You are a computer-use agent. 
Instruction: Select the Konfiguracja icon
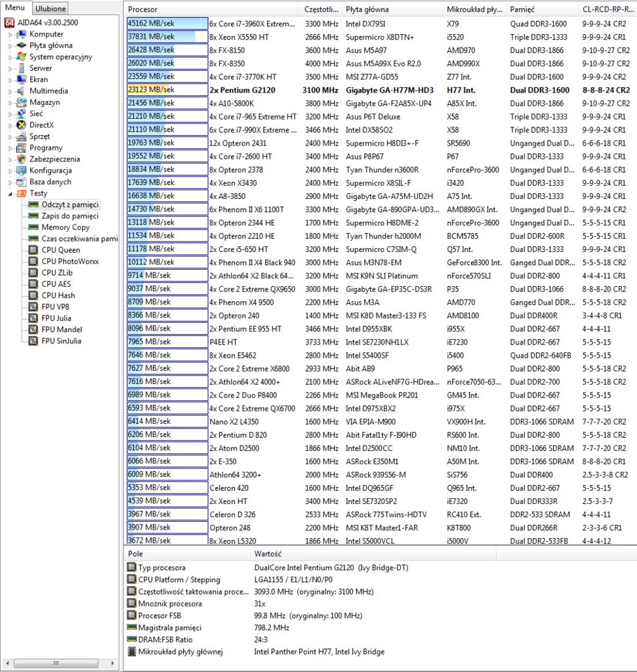pyautogui.click(x=22, y=171)
